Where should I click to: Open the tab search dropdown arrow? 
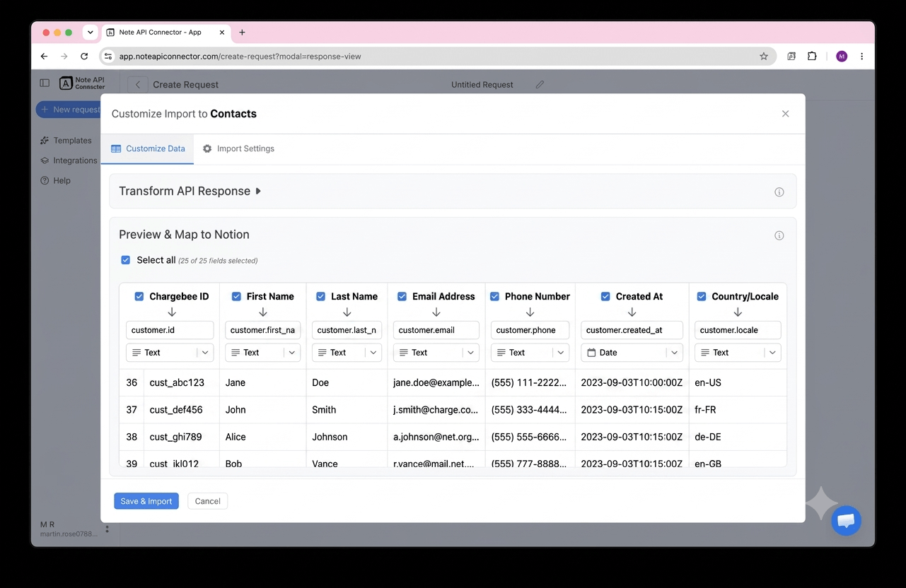(x=91, y=33)
